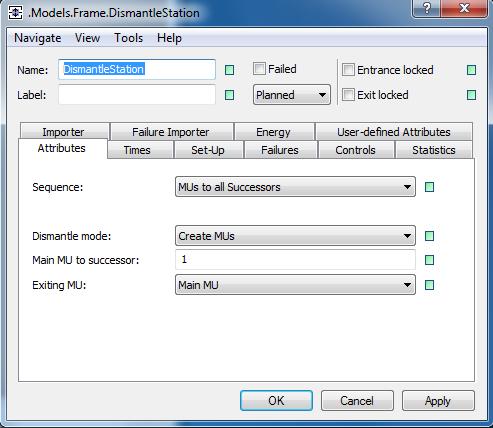This screenshot has width=493, height=428.
Task: Expand the Dismantle mode dropdown
Action: [295, 236]
